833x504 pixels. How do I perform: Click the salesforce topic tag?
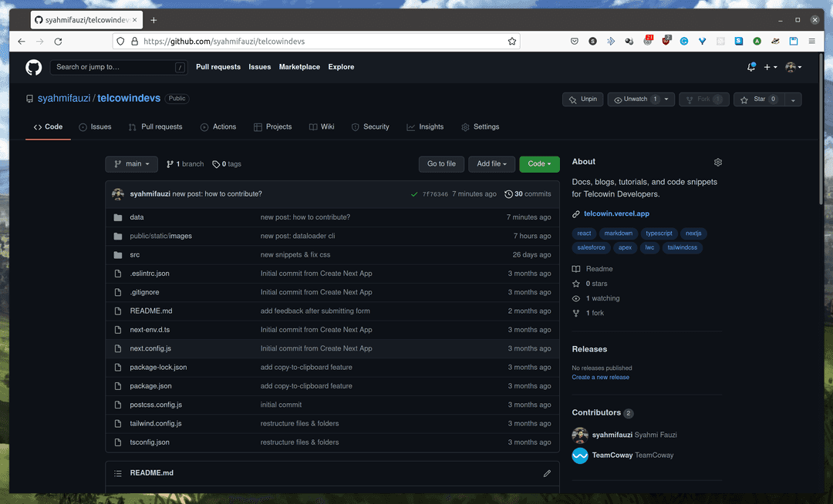tap(592, 247)
